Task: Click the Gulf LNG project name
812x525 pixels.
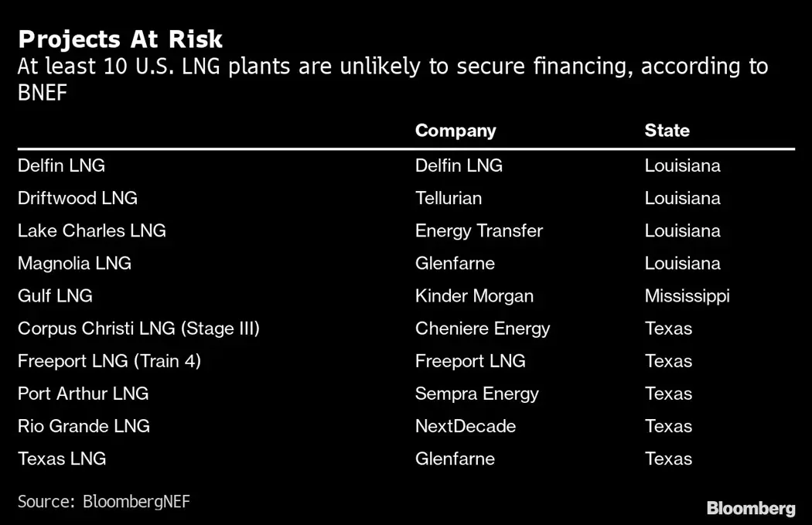Action: click(55, 295)
